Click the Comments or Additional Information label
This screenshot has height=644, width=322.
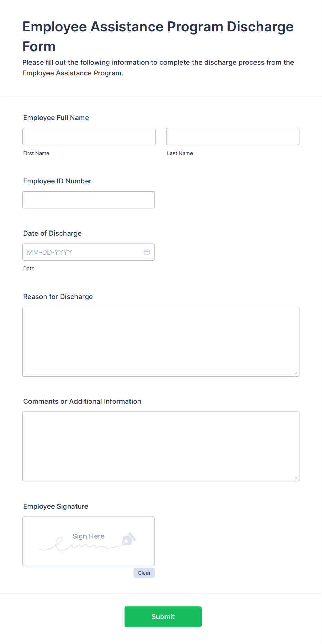coord(82,401)
